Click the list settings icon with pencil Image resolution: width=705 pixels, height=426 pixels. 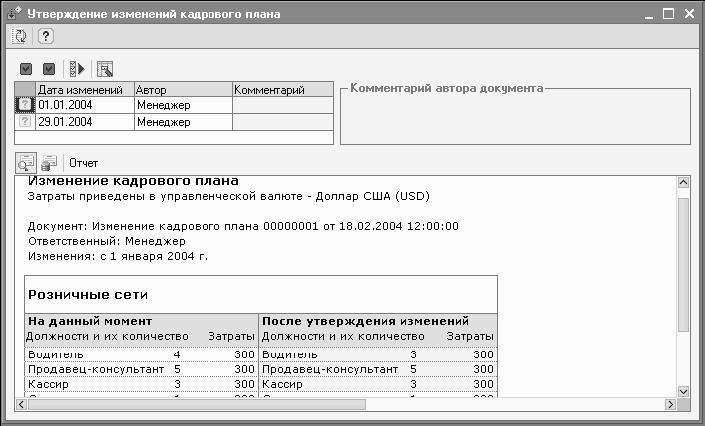coord(105,69)
